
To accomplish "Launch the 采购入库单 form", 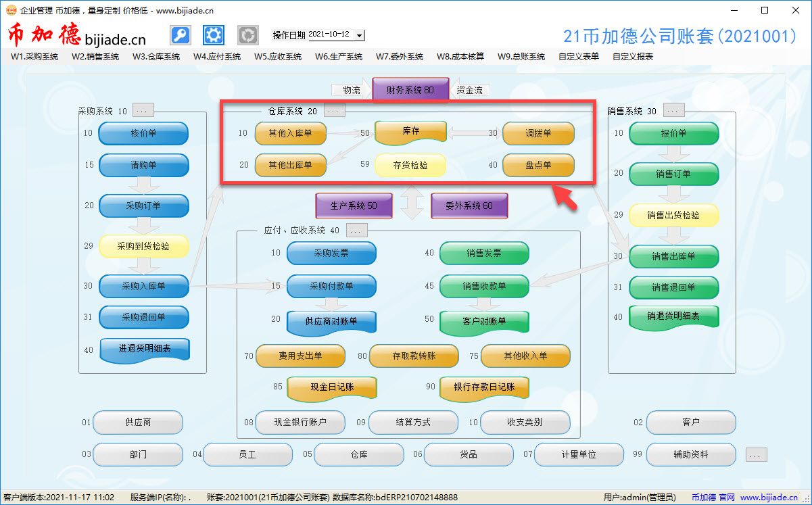I will (143, 286).
